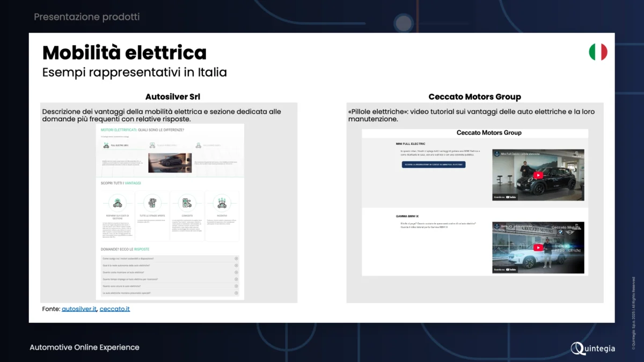Open the ceccato.it source link
The height and width of the screenshot is (362, 644).
pyautogui.click(x=115, y=309)
